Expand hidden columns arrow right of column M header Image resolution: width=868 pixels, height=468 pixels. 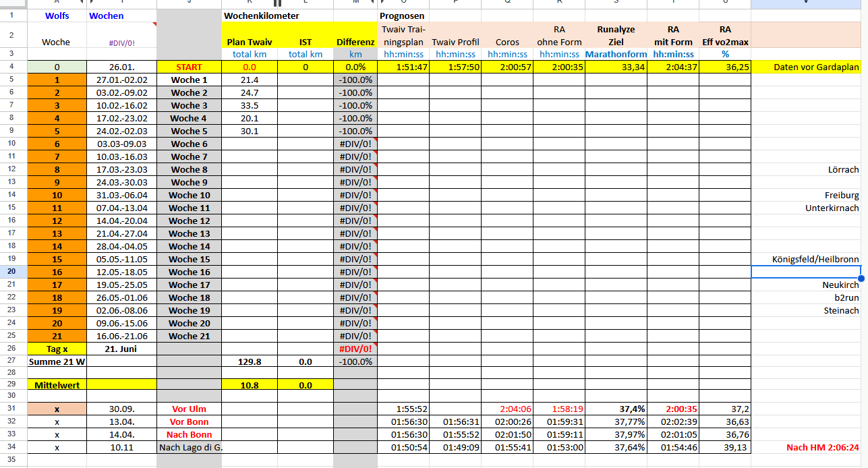tap(373, 3)
